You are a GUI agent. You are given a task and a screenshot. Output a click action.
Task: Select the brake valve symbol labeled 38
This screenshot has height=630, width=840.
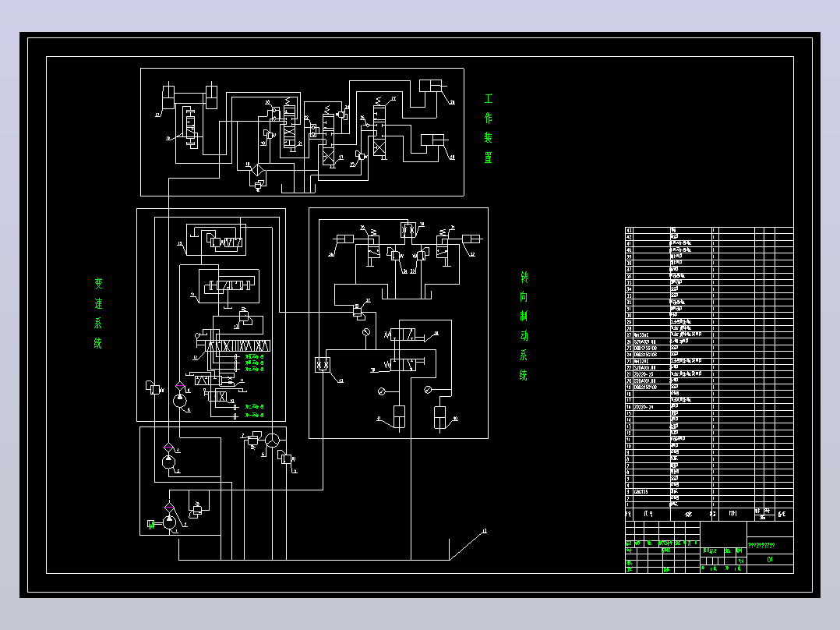click(x=404, y=335)
